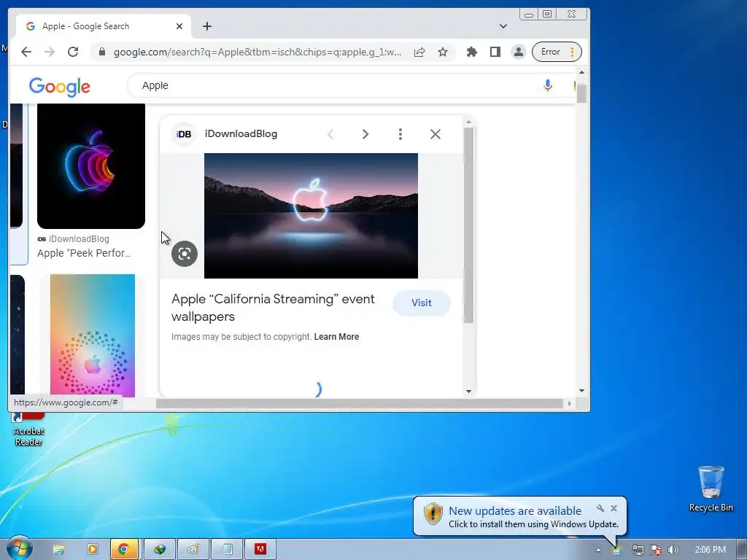Screen dimensions: 747x560
Task: Dismiss the Windows Update notification balloon
Action: [x=614, y=508]
